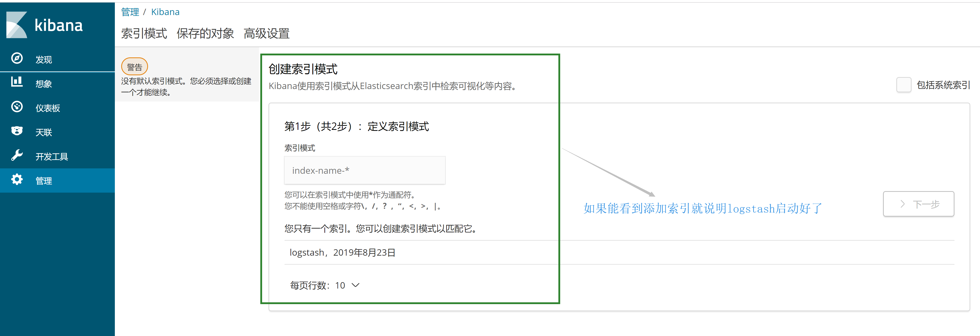Image resolution: width=980 pixels, height=336 pixels.
Task: Open the Visualize (想象) sidebar icon
Action: (x=17, y=83)
